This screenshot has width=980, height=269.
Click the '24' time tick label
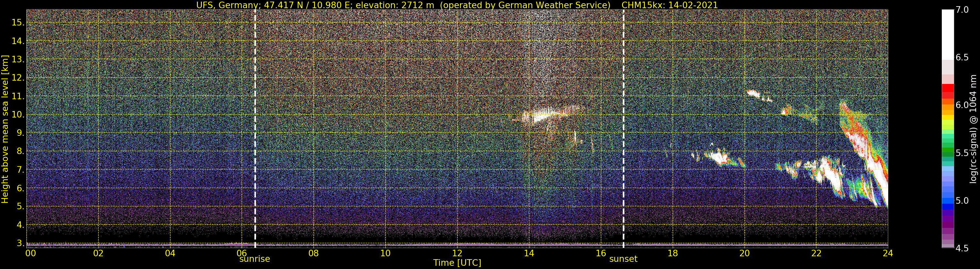click(x=888, y=253)
